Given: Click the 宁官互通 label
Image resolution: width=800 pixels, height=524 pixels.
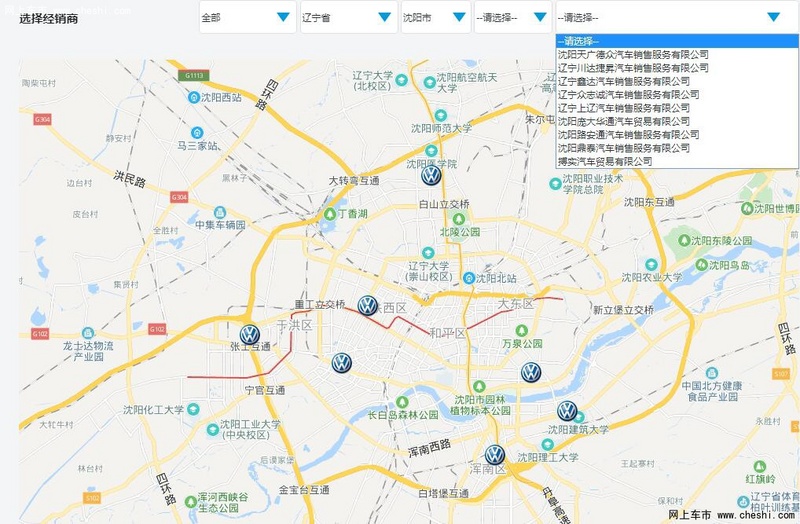Looking at the screenshot, I should point(265,390).
